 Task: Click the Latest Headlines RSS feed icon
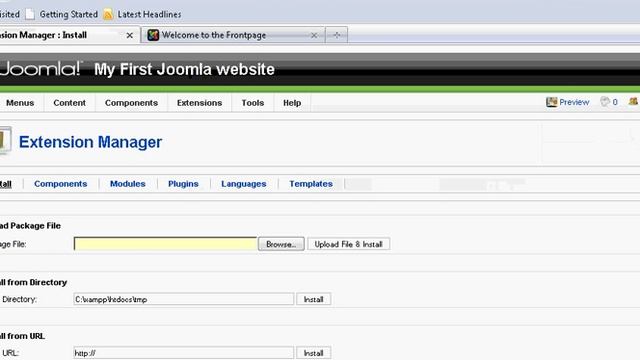(108, 15)
